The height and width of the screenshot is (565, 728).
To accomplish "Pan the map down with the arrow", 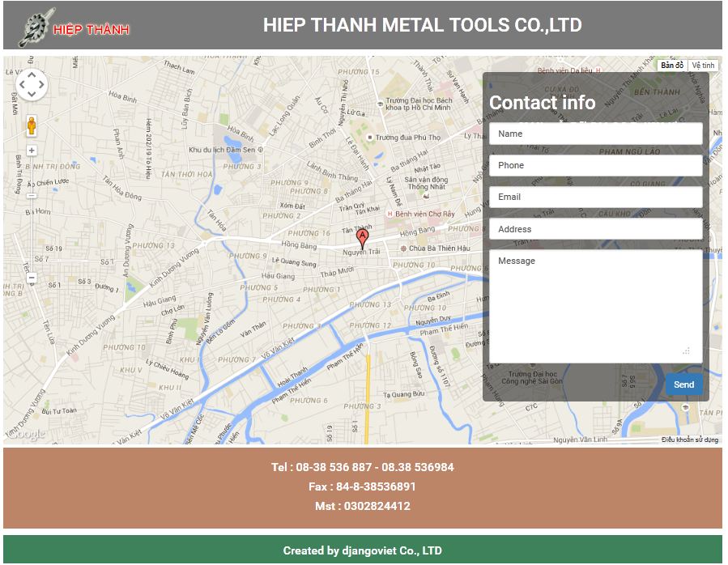I will pyautogui.click(x=32, y=94).
